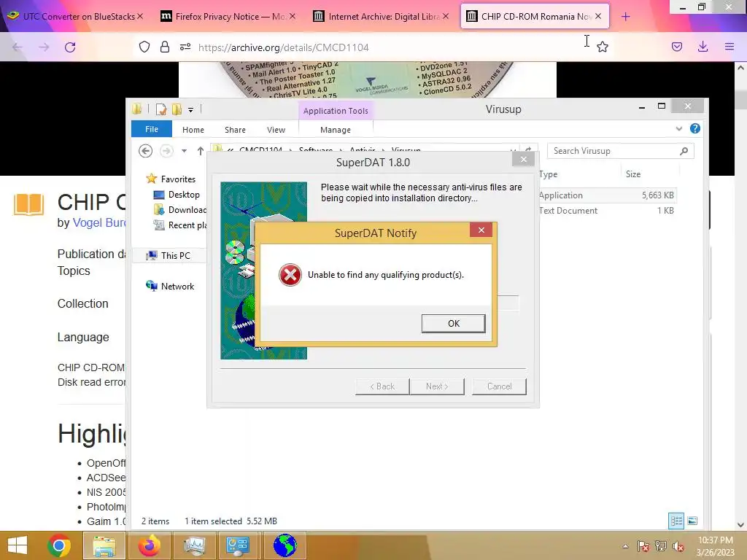747x560 pixels.
Task: Switch Explorer to large icons view
Action: pyautogui.click(x=692, y=521)
